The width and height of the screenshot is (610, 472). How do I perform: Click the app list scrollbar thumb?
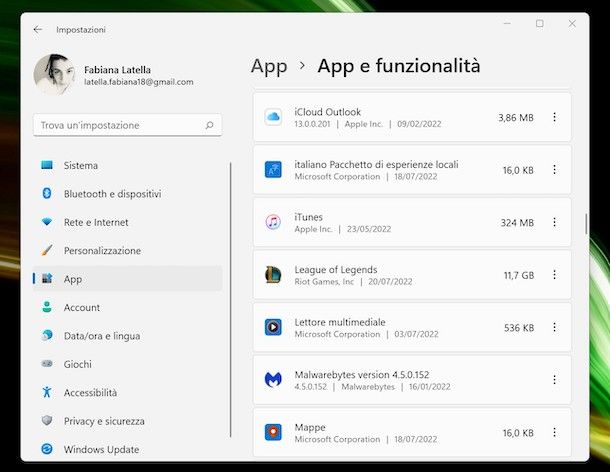click(586, 224)
